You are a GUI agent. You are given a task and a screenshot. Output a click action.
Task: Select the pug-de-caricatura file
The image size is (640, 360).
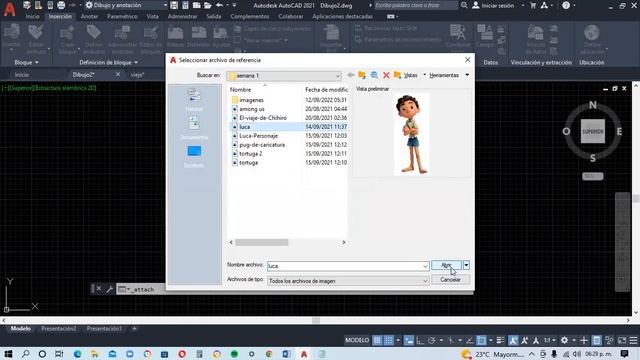tap(261, 144)
